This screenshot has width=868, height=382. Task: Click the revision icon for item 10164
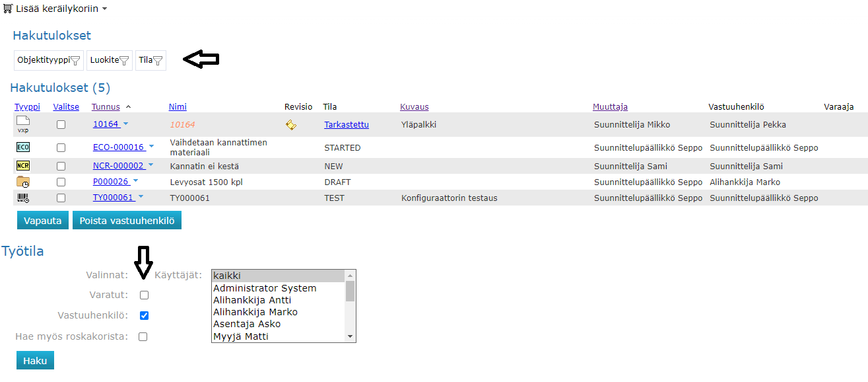(x=290, y=124)
